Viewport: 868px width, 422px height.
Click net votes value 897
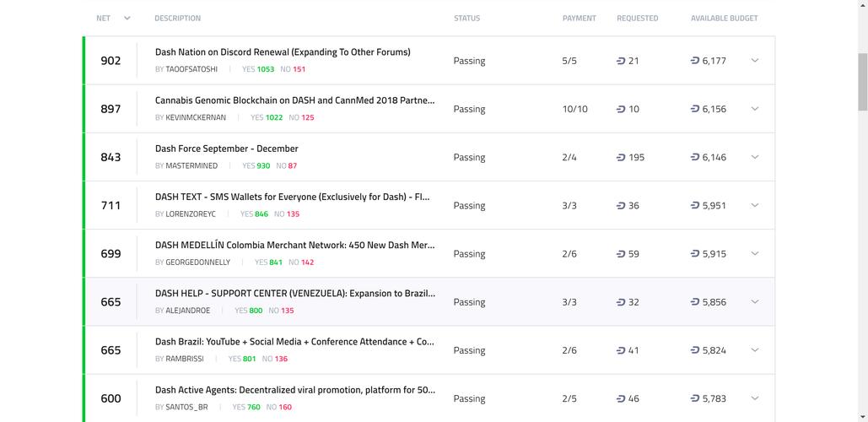coord(111,109)
